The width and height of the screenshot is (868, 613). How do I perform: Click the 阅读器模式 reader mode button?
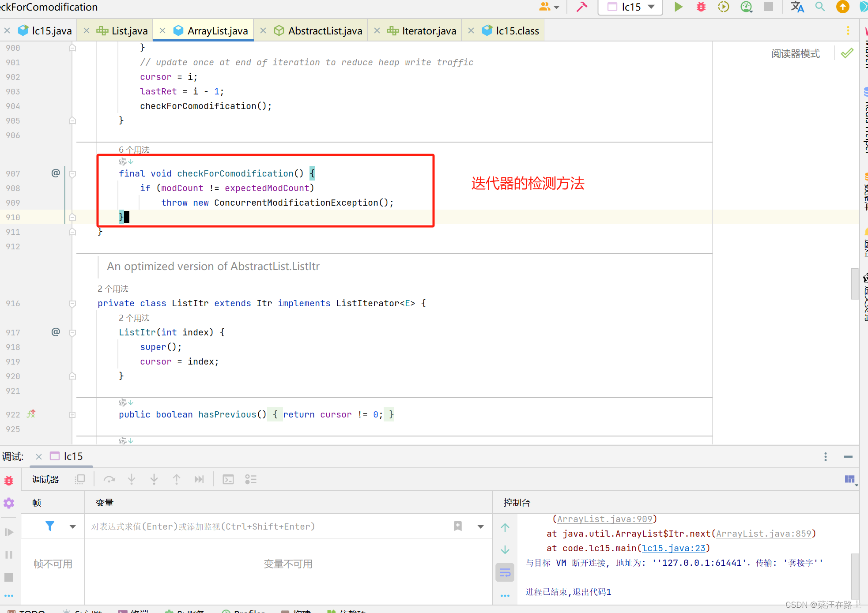pos(795,54)
